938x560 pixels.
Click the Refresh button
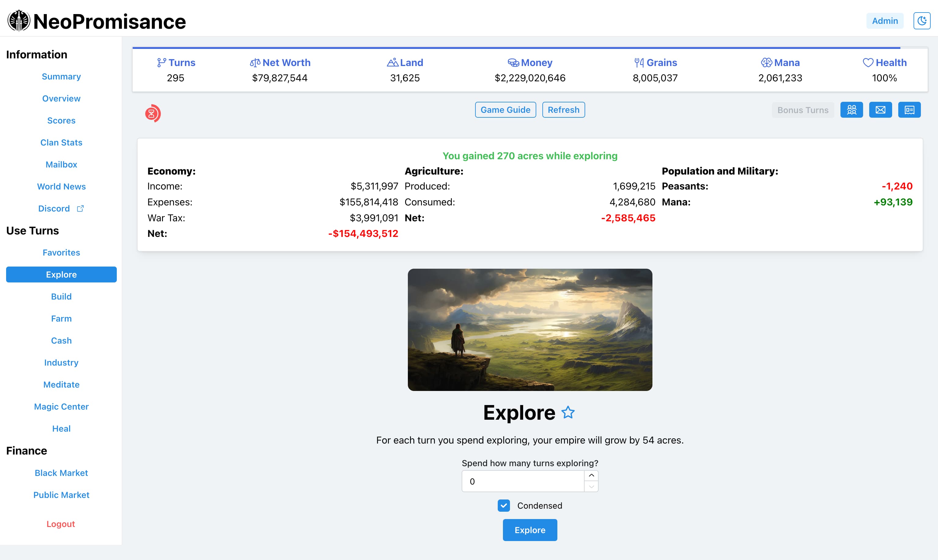pyautogui.click(x=563, y=110)
